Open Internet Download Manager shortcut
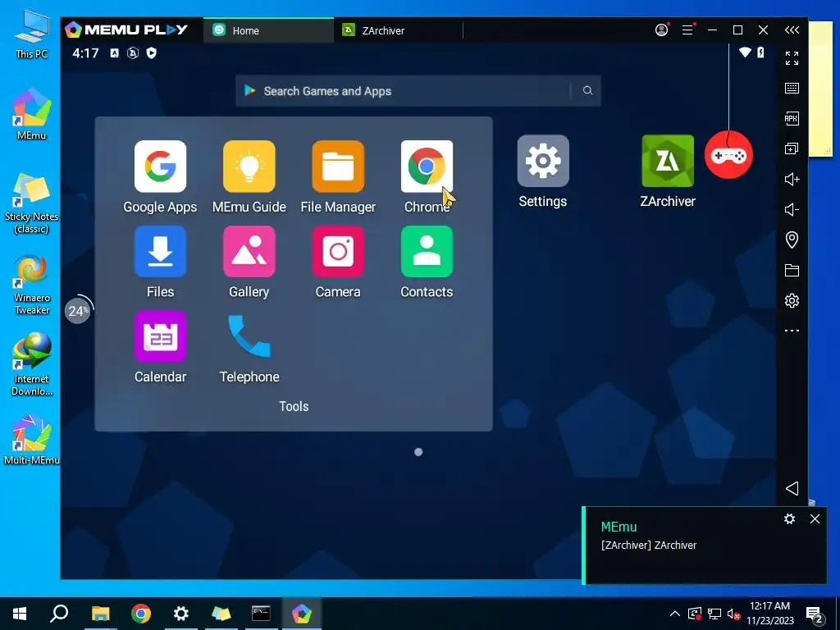840x630 pixels. 32,364
